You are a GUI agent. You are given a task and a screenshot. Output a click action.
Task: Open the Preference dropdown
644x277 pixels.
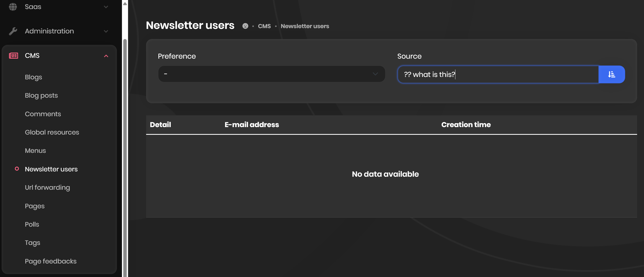271,74
